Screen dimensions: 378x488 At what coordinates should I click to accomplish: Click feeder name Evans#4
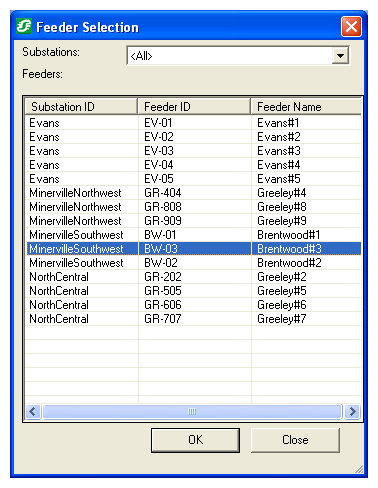[279, 165]
